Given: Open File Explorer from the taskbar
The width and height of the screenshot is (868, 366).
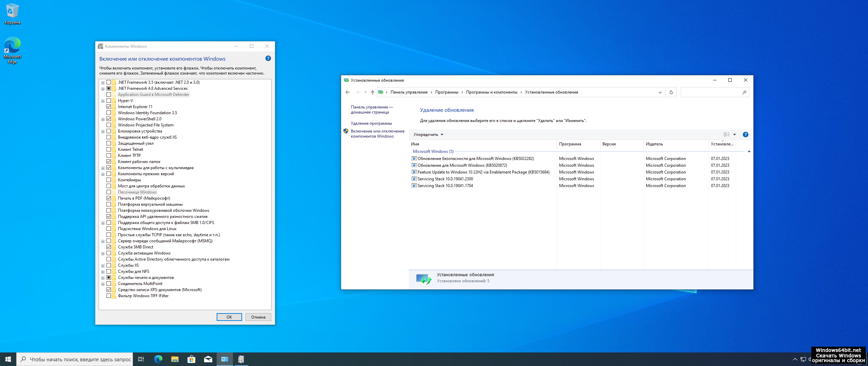Looking at the screenshot, I should [175, 359].
